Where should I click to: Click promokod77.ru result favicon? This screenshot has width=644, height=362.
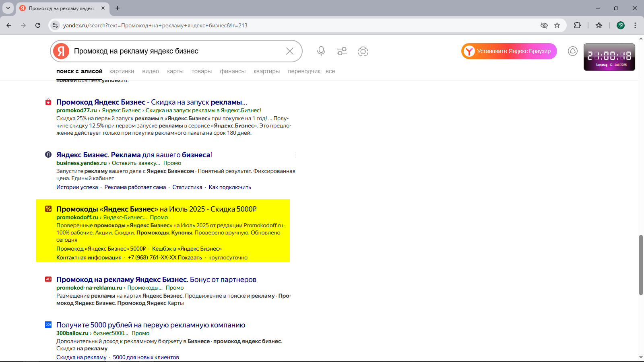48,102
